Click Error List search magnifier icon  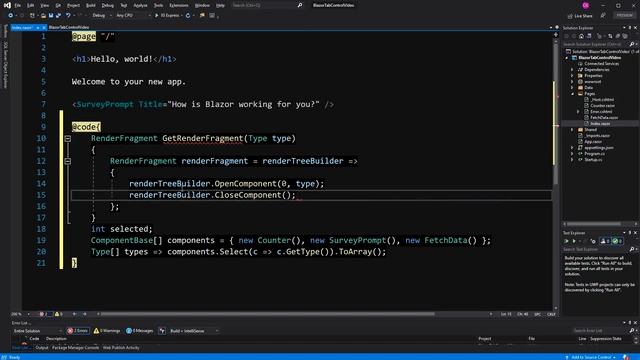(632, 331)
